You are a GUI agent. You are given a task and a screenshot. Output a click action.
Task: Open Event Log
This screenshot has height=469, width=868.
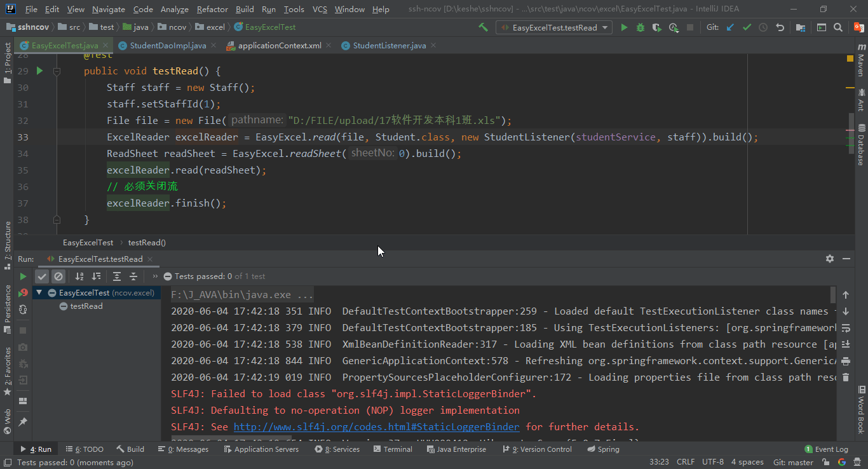(x=826, y=449)
